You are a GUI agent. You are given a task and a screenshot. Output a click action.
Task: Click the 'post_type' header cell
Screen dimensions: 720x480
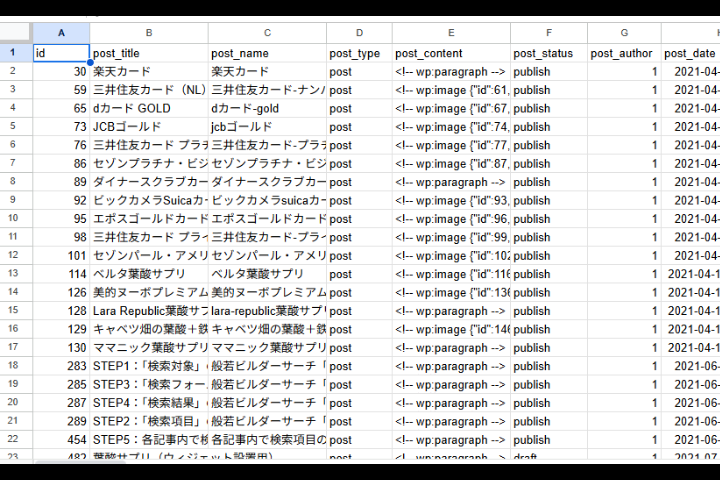[359, 53]
